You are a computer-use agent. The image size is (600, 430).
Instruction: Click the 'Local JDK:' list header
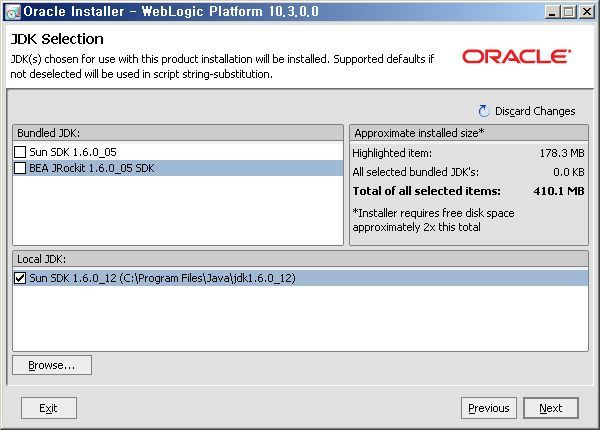pos(300,259)
